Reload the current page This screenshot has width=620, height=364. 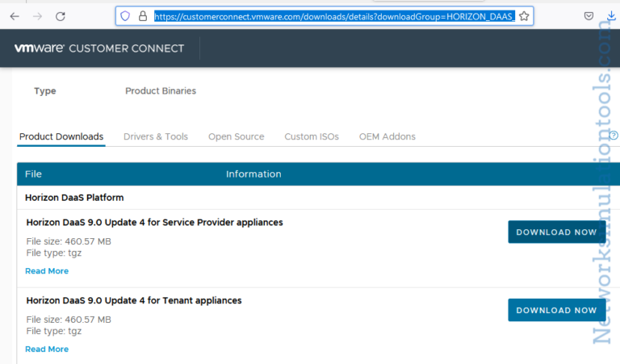(x=61, y=16)
